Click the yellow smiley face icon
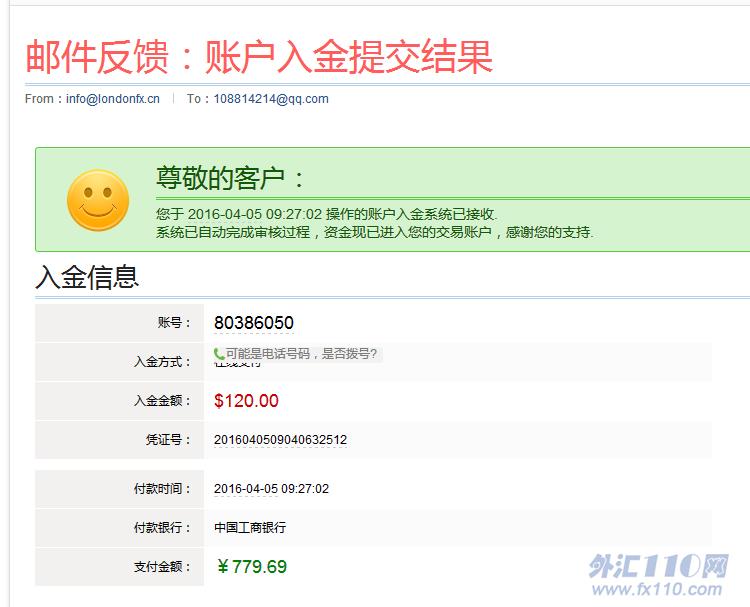The image size is (750, 607). (x=98, y=200)
